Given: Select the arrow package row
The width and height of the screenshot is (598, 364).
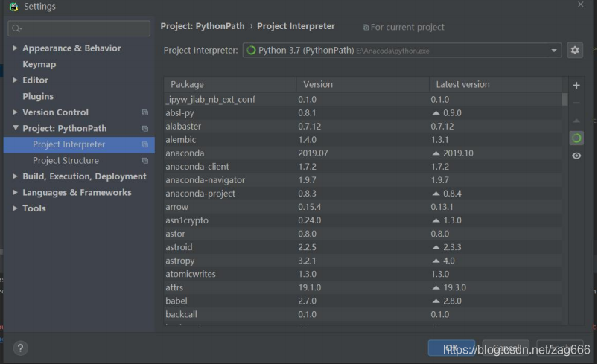Looking at the screenshot, I should click(x=363, y=207).
